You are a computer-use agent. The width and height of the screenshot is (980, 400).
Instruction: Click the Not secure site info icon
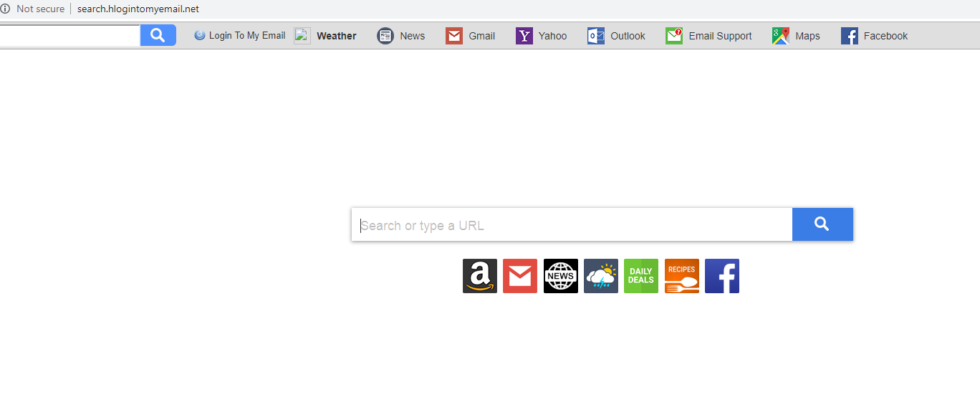click(5, 9)
